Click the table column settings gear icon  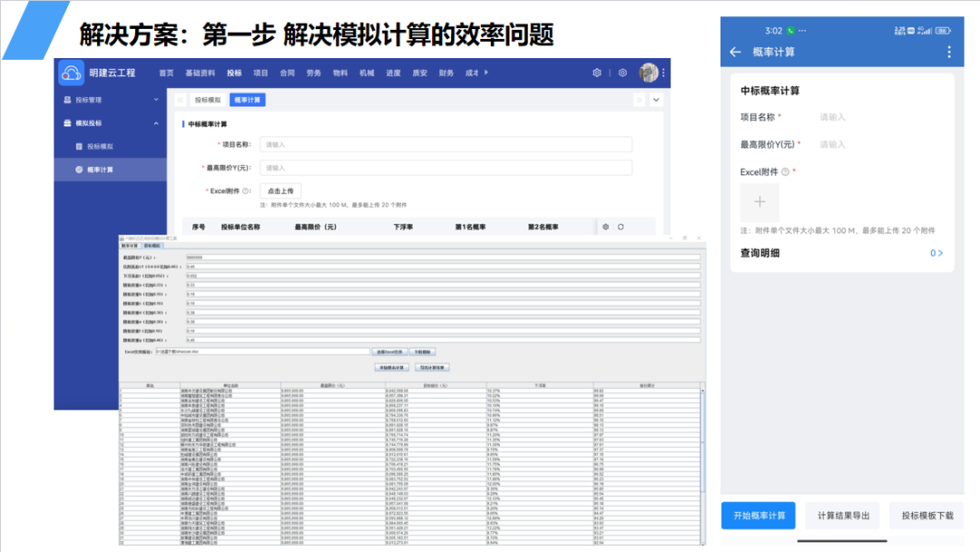[x=605, y=227]
